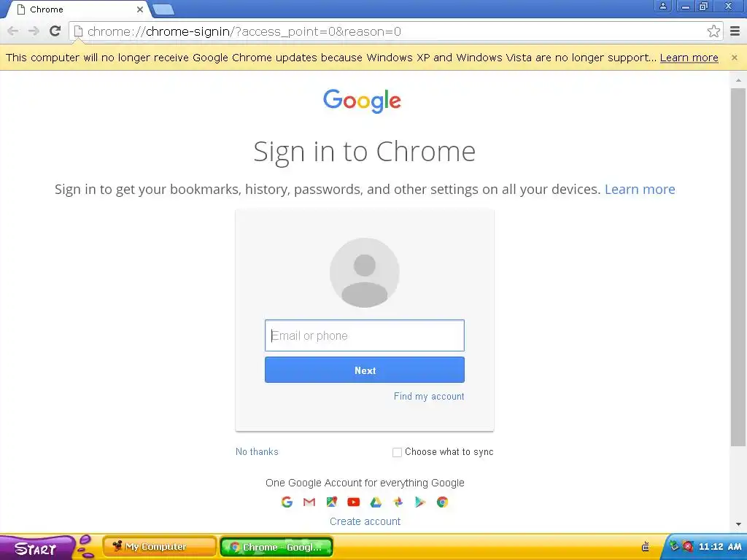Image resolution: width=747 pixels, height=560 pixels.
Task: Click the Google logo
Action: coord(362,101)
